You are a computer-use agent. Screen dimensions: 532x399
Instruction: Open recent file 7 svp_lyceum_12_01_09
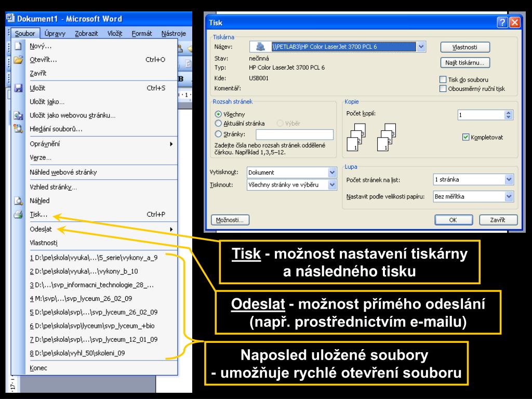pyautogui.click(x=95, y=339)
